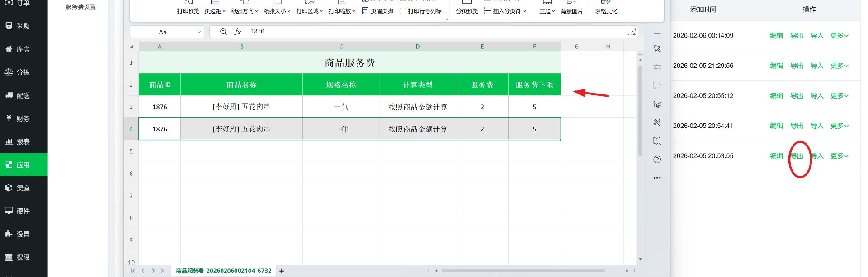
Task: Click 编辑 for the 2026-02-05 20:54:41 row
Action: (x=776, y=126)
